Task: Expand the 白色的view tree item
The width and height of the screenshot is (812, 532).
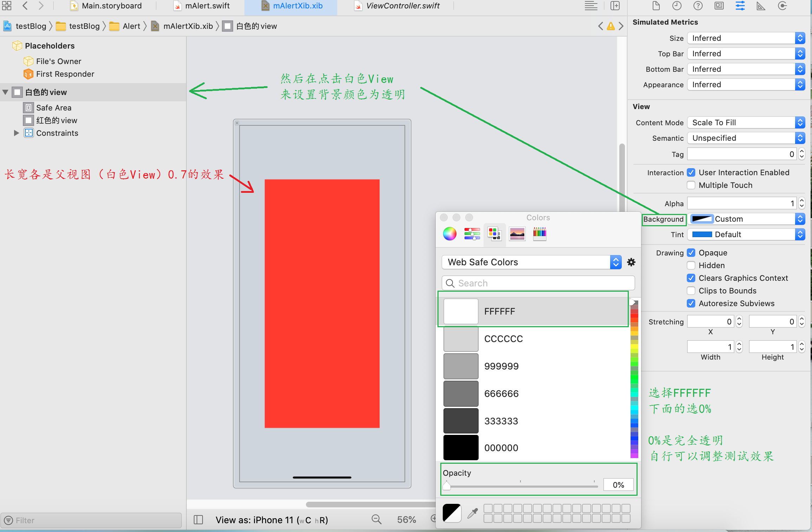Action: pos(7,92)
